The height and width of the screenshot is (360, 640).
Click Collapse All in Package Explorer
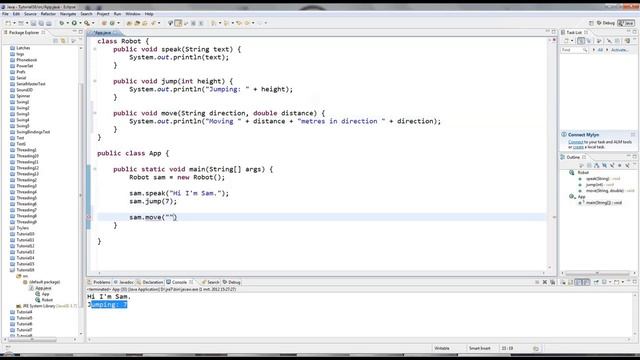coord(56,41)
